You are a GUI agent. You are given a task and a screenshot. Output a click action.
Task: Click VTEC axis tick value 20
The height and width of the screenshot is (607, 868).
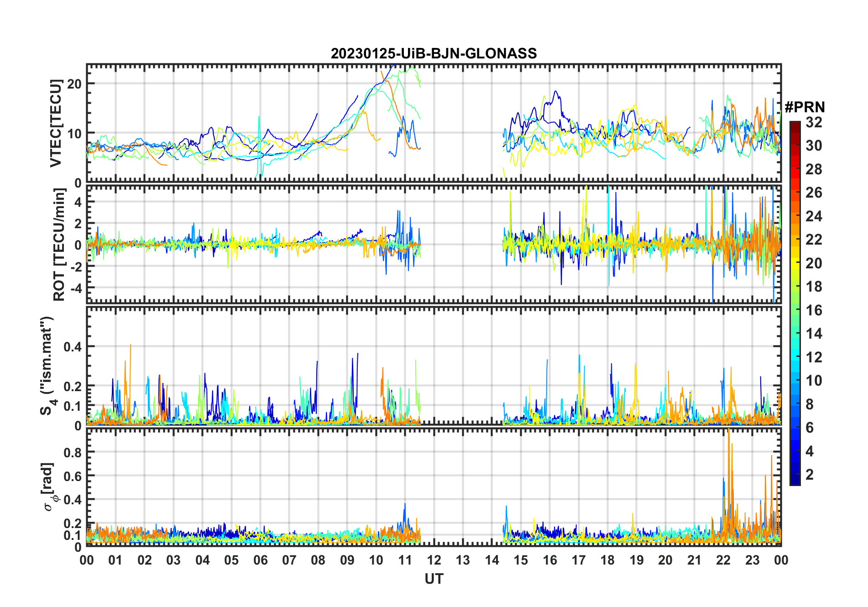pyautogui.click(x=74, y=84)
